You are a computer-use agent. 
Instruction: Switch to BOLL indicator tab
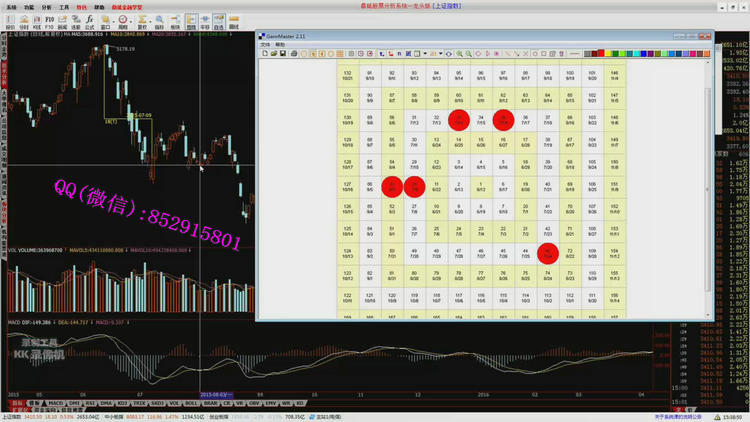pyautogui.click(x=191, y=403)
